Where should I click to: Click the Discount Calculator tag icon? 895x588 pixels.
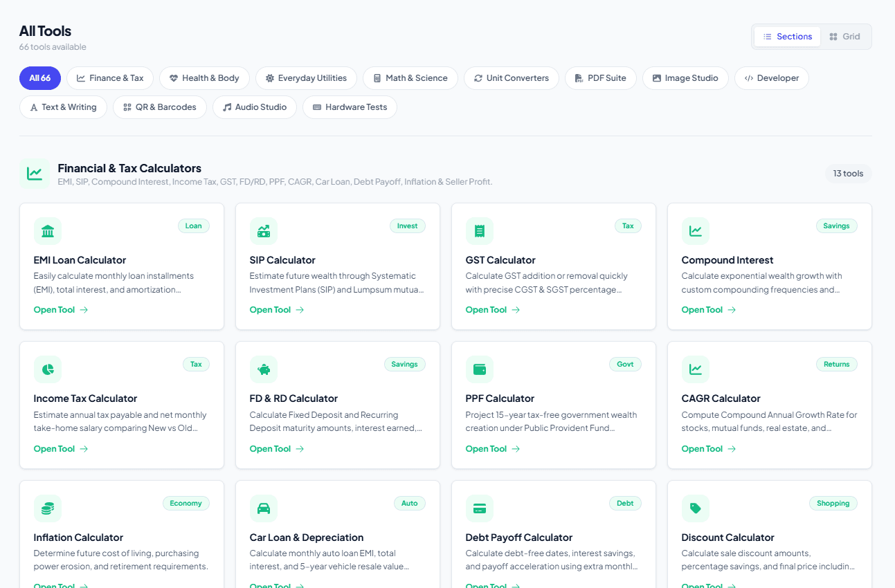pos(696,508)
